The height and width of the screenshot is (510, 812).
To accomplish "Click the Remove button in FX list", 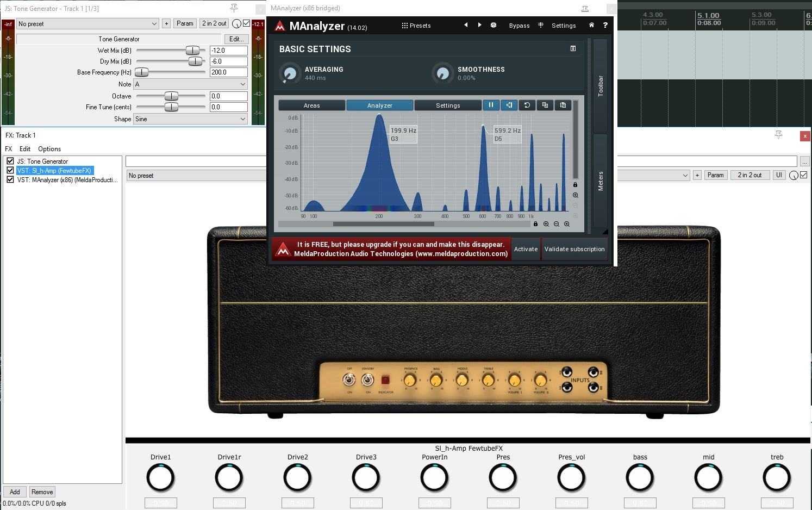I will tap(42, 492).
